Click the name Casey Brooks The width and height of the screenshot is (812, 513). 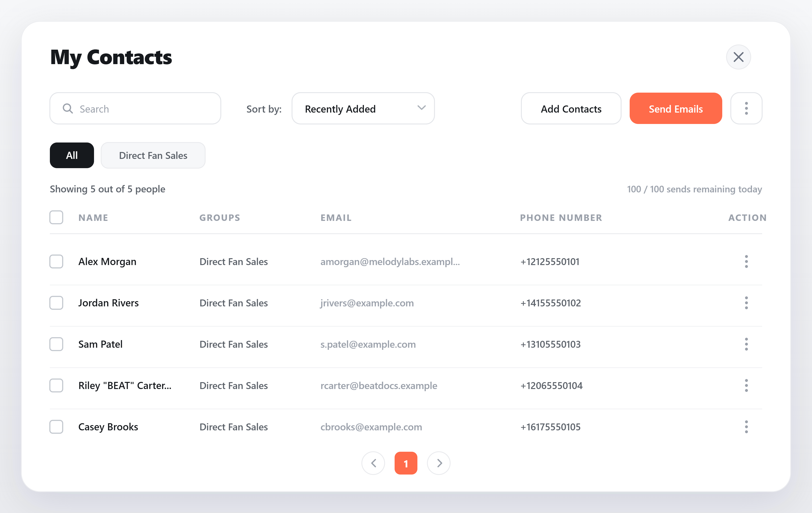point(108,427)
